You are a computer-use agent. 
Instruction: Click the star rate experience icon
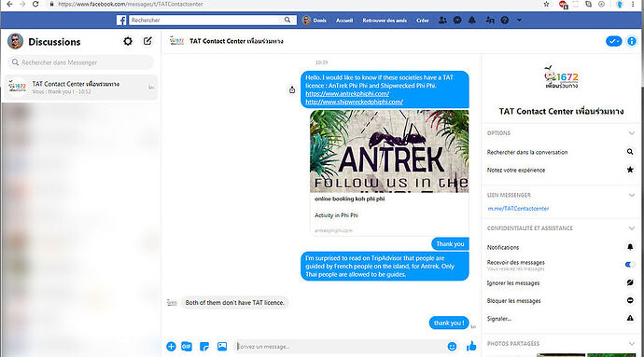point(630,170)
